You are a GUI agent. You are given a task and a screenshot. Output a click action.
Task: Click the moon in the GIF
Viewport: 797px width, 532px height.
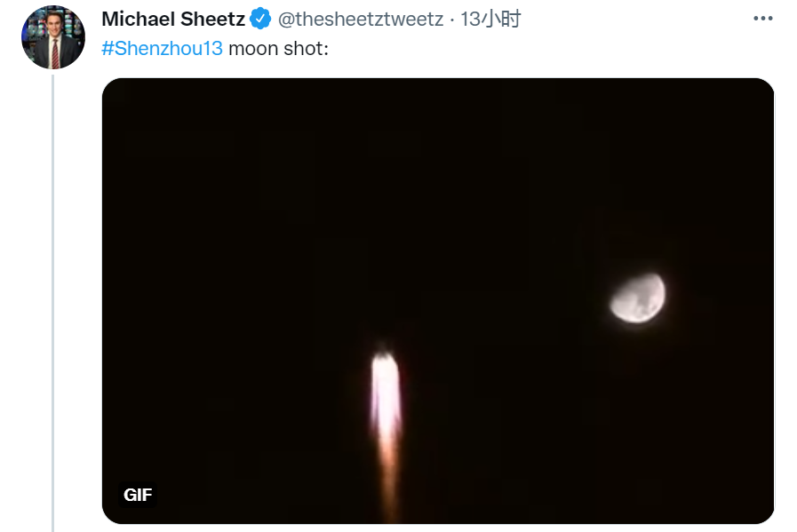point(638,298)
